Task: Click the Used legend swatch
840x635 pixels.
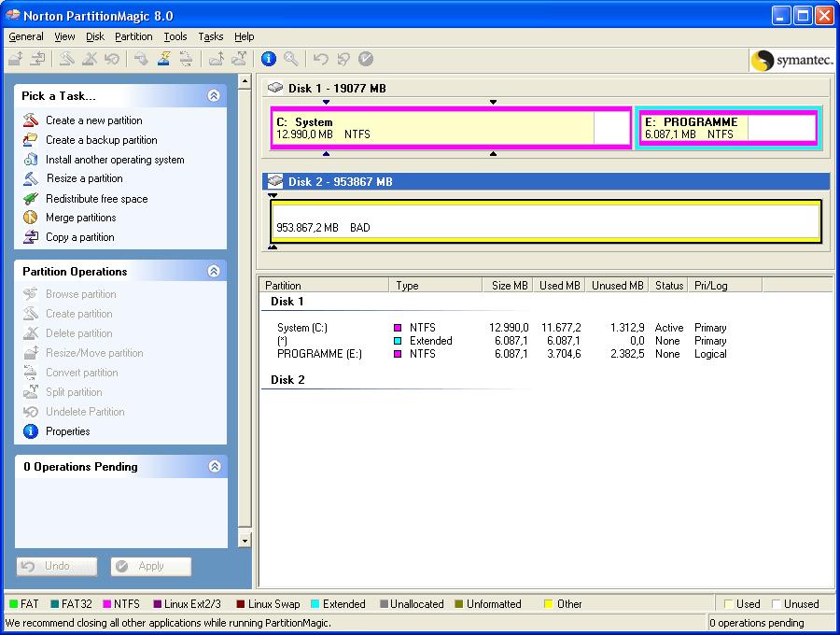Action: (729, 604)
